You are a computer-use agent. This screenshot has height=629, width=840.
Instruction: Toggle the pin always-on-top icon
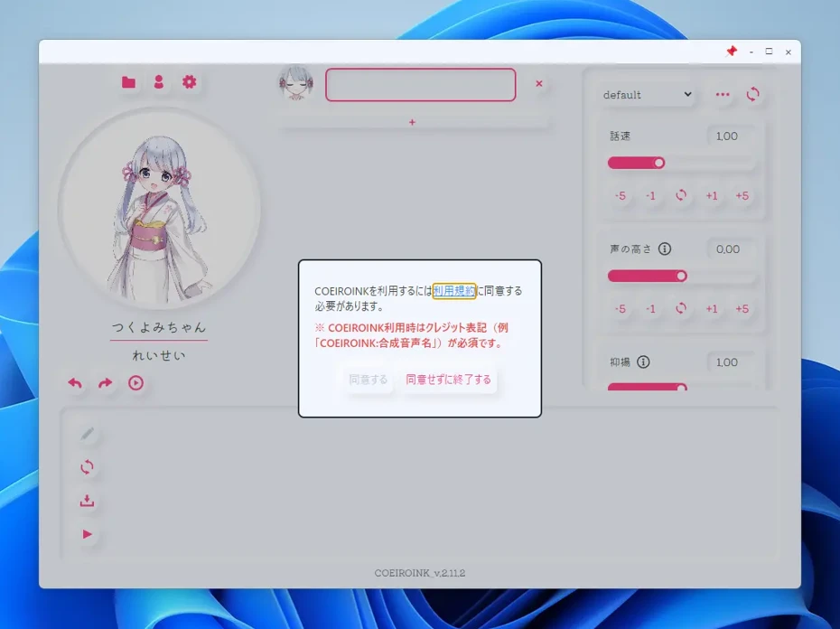732,52
